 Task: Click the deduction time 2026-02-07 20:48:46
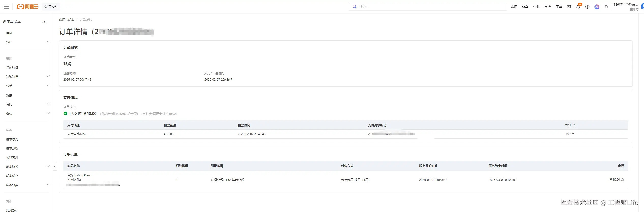click(252, 134)
